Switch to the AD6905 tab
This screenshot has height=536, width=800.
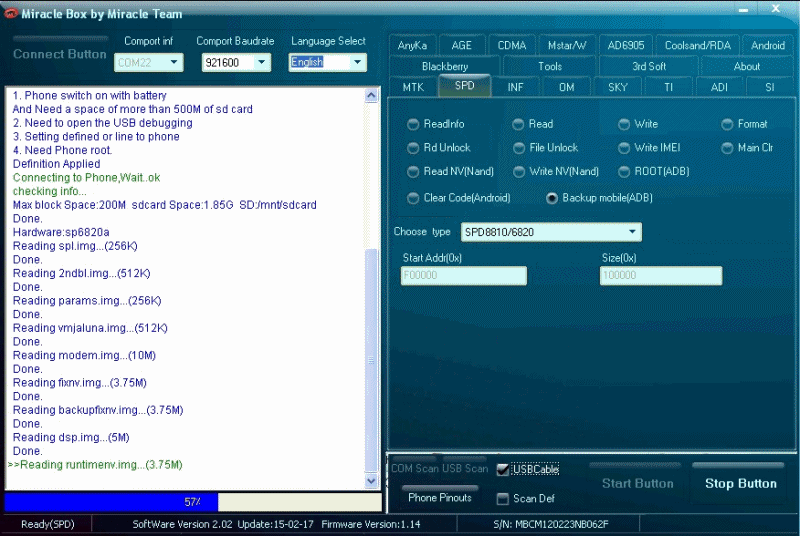tap(626, 45)
